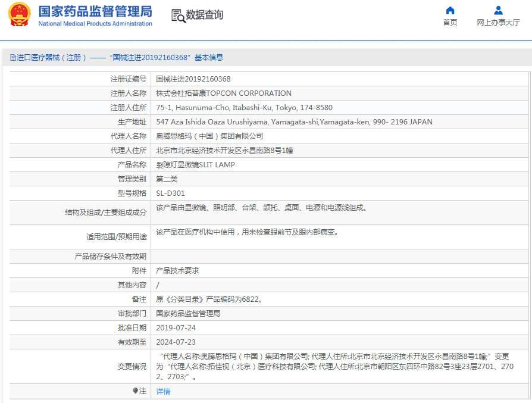This screenshot has width=532, height=403.
Task: Click the model value SL-D301
Action: (x=170, y=193)
